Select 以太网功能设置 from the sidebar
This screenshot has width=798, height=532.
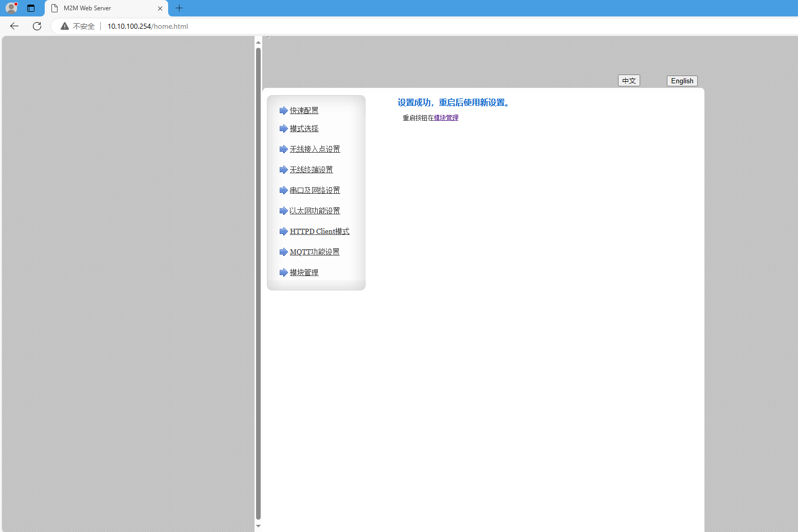pos(315,211)
